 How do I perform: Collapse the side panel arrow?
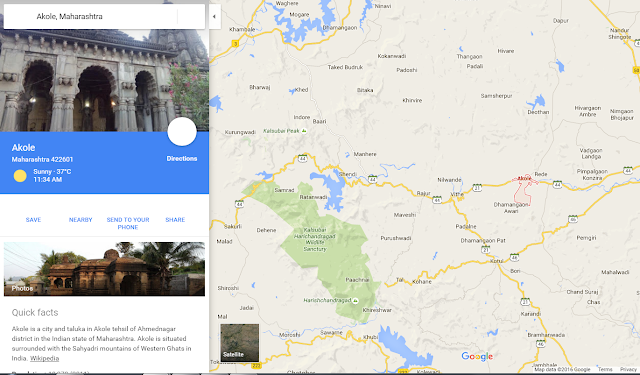(215, 17)
